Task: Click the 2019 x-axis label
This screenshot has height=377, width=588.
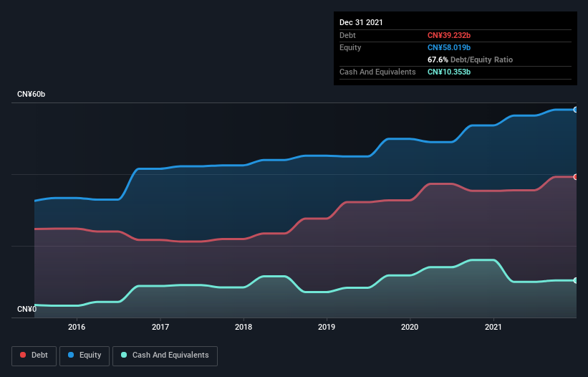Action: tap(327, 327)
